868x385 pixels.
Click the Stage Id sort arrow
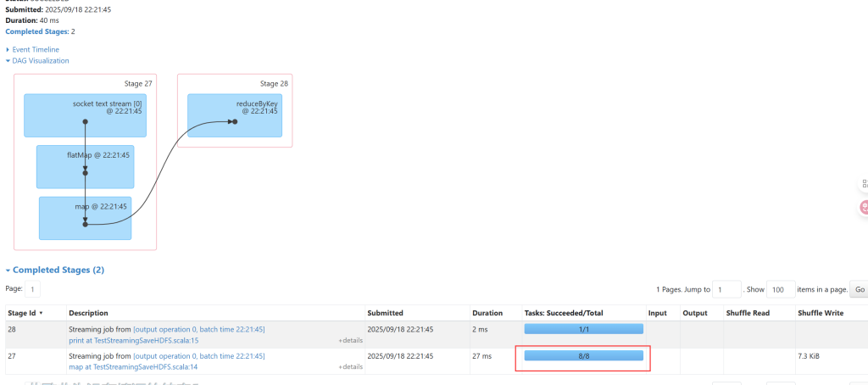pos(41,313)
